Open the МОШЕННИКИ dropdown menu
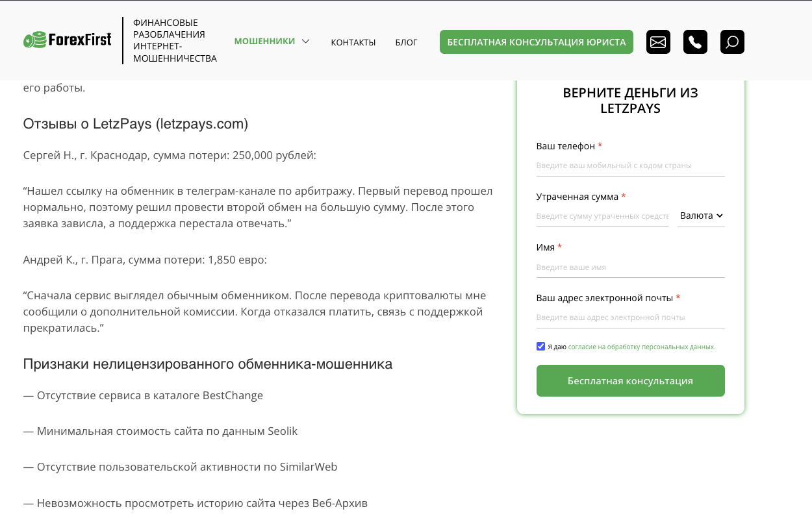Screen dimensions: 812x518 coord(264,40)
